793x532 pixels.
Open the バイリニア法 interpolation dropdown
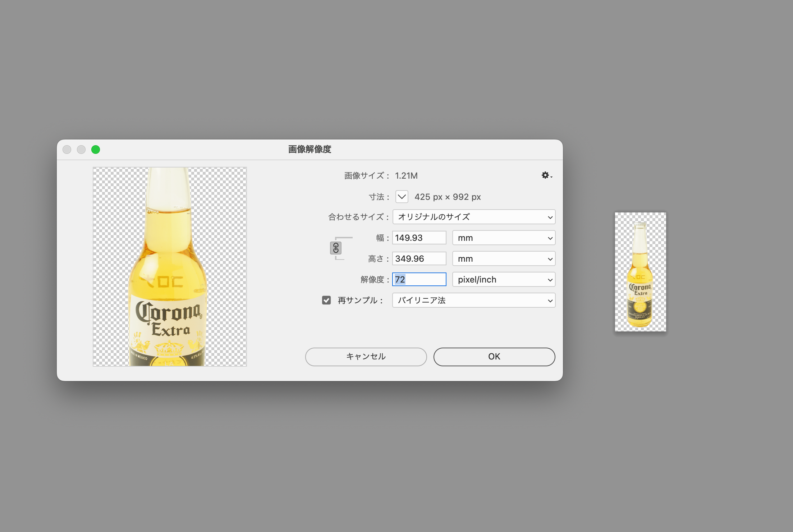(473, 300)
